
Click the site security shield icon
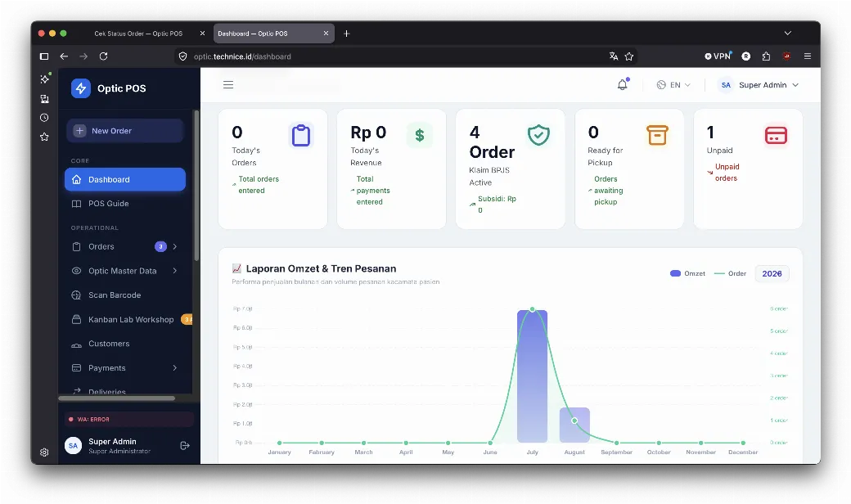[183, 56]
